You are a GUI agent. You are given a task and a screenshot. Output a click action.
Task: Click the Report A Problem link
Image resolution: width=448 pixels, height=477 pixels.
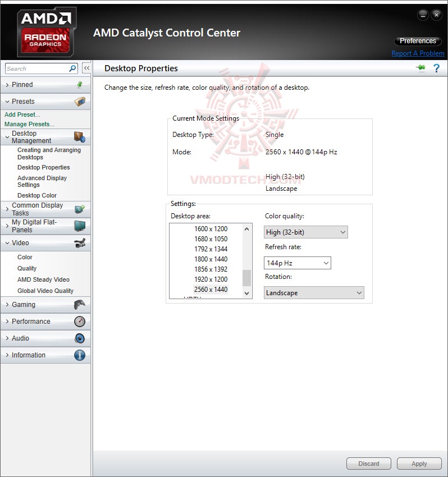pyautogui.click(x=418, y=53)
